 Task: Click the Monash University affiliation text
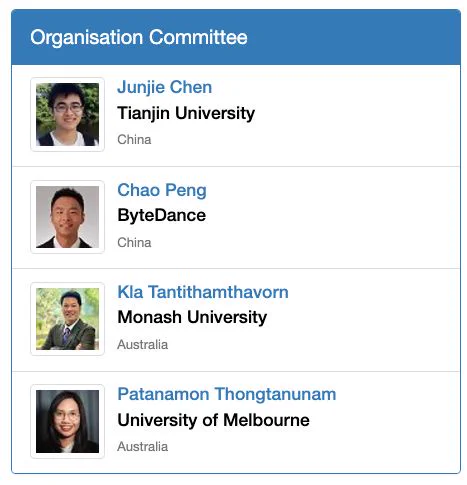pyautogui.click(x=192, y=317)
